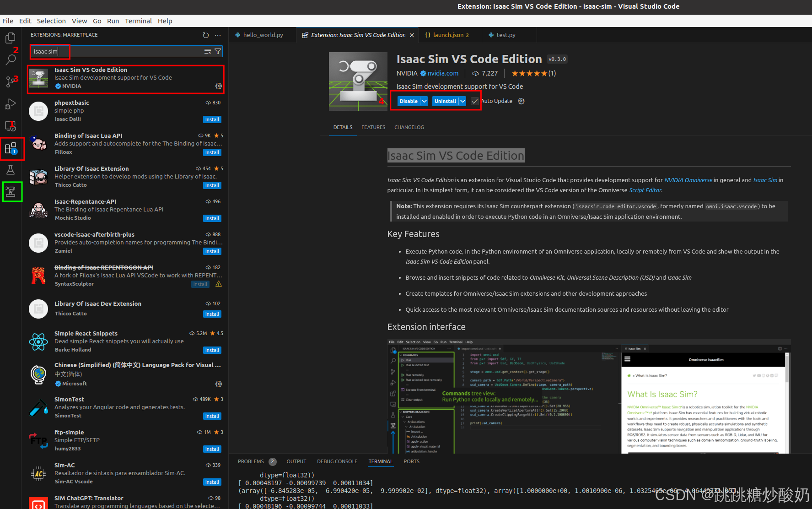Install the phpextbasic extension
Viewport: 812px width, 509px height.
click(212, 119)
